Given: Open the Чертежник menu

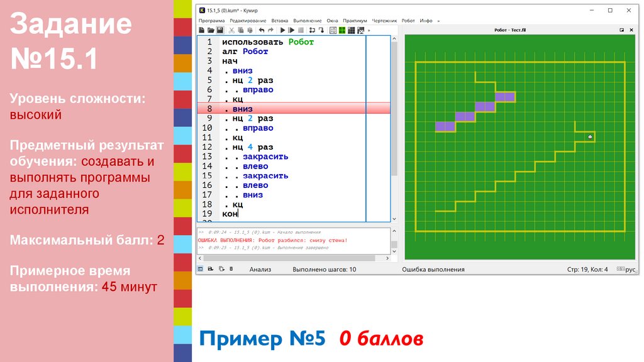Looking at the screenshot, I should [x=384, y=21].
